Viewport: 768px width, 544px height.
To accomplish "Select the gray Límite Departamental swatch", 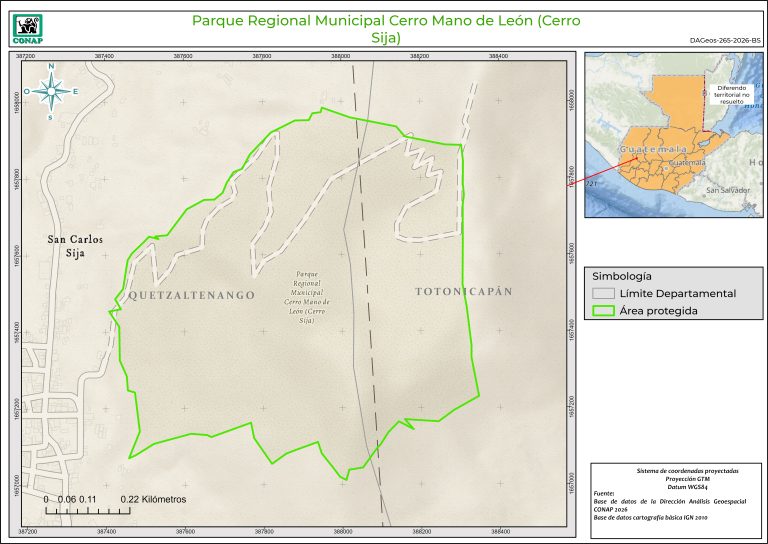I will 602,293.
